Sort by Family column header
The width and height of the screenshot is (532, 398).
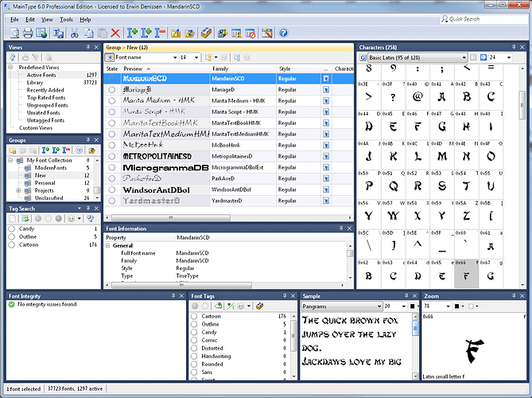point(243,68)
